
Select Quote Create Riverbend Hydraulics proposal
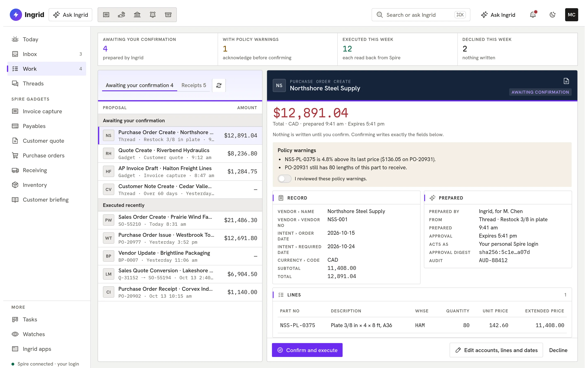coord(180,154)
